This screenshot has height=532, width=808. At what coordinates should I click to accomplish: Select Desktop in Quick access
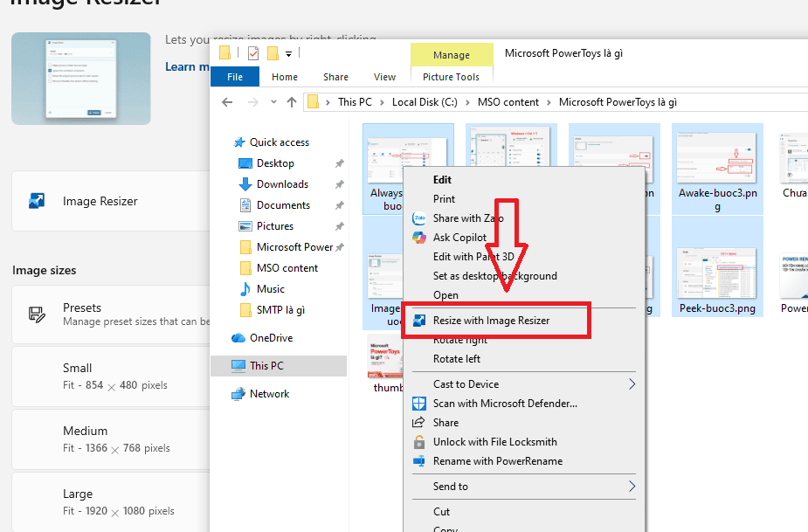pyautogui.click(x=275, y=163)
